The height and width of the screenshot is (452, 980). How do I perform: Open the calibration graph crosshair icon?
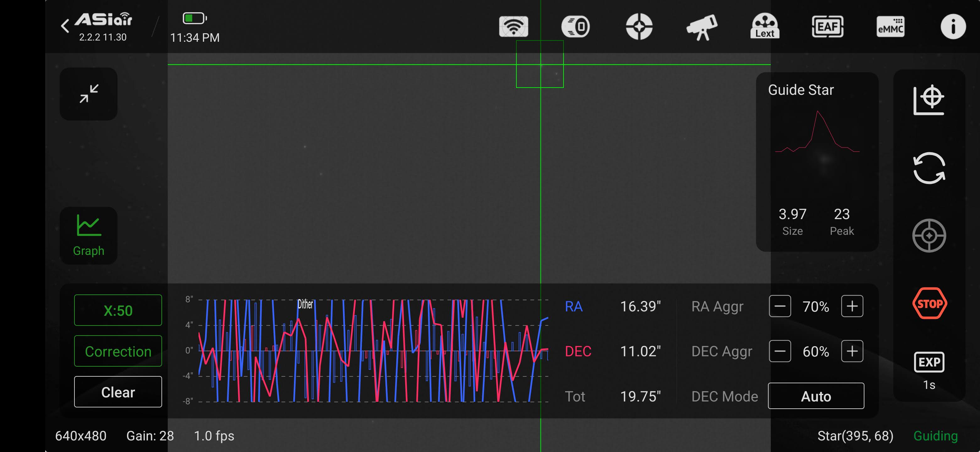(x=928, y=100)
